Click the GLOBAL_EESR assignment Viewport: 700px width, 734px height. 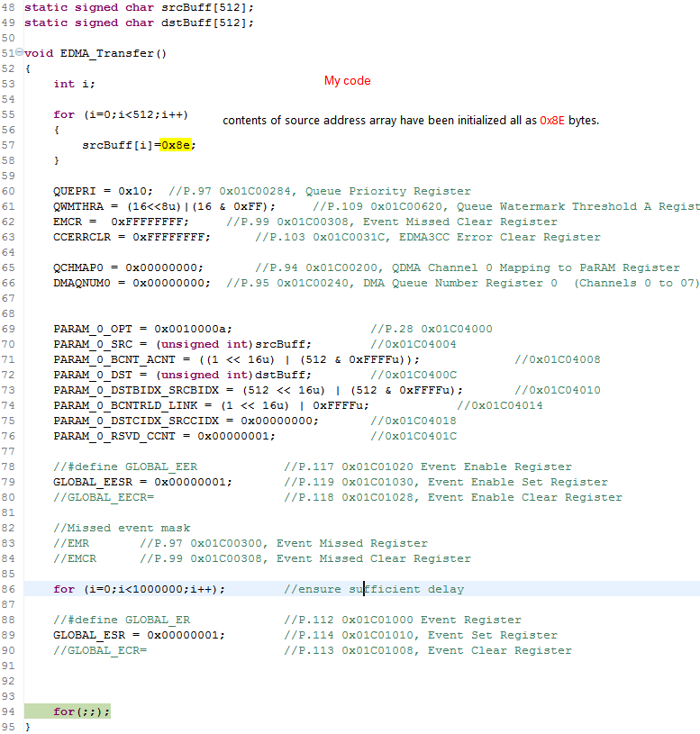[142, 482]
